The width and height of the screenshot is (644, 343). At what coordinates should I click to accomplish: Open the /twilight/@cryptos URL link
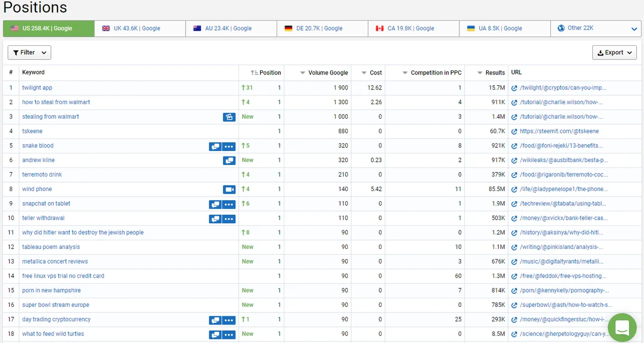563,88
